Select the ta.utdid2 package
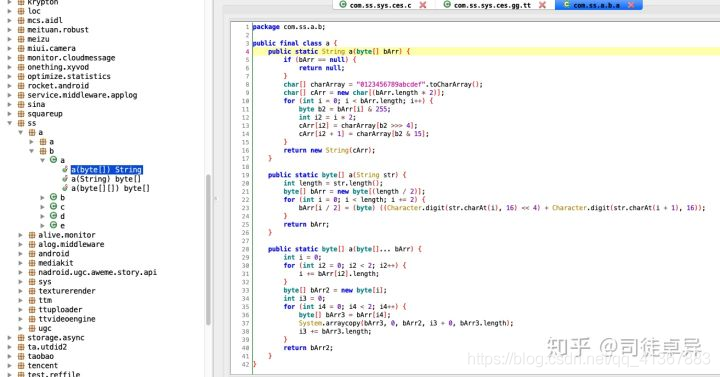720x377 pixels. coord(47,347)
